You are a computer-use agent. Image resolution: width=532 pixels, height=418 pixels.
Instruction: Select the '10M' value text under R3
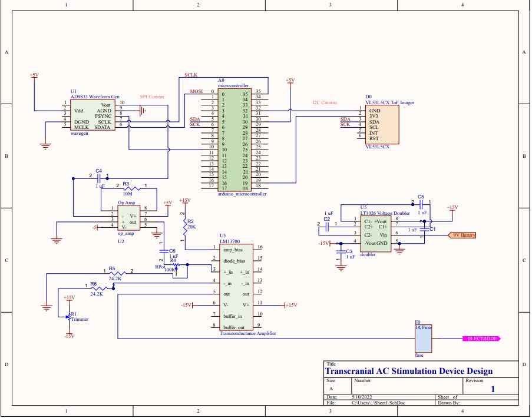click(127, 194)
